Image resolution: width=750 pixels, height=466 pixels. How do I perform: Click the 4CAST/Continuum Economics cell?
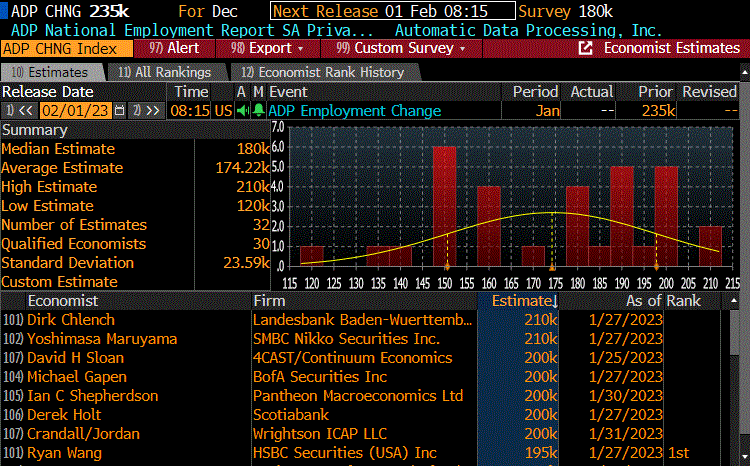pyautogui.click(x=353, y=358)
